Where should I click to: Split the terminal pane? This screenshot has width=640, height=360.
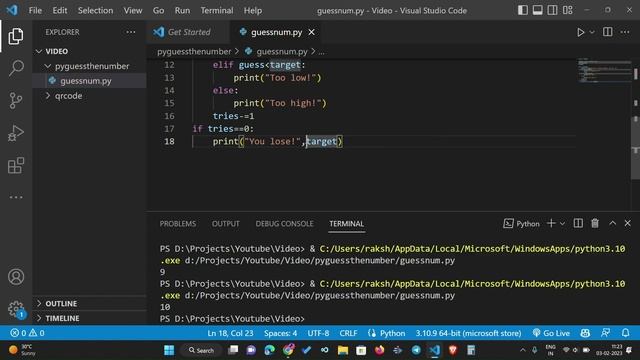[x=578, y=223]
